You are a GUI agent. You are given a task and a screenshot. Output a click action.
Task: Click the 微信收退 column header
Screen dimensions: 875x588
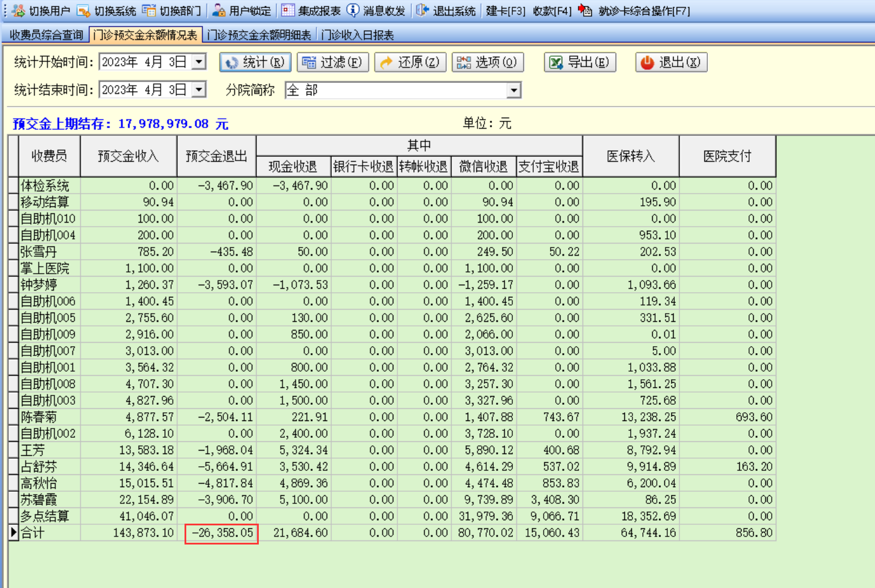pyautogui.click(x=483, y=167)
